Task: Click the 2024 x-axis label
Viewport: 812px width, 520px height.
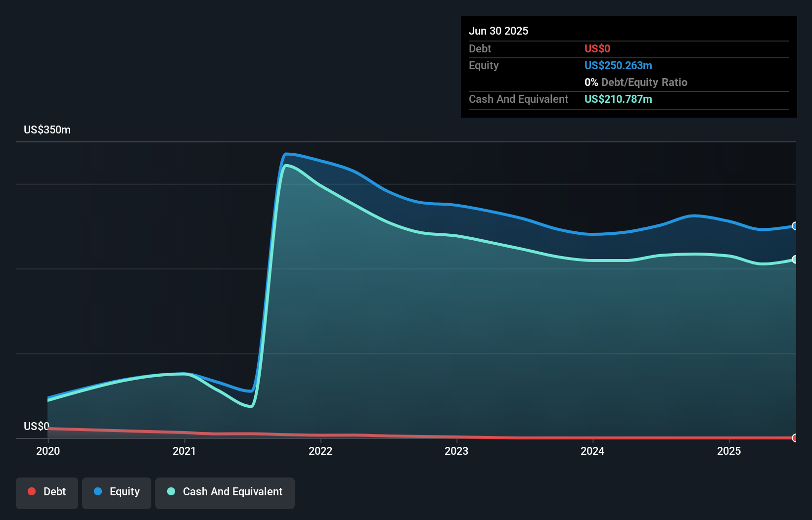Action: (x=592, y=451)
